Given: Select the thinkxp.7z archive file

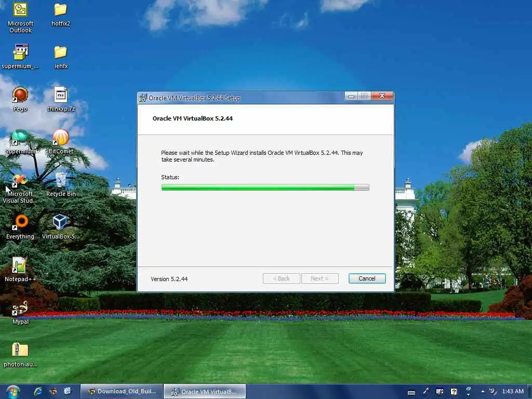Looking at the screenshot, I should click(x=61, y=99).
